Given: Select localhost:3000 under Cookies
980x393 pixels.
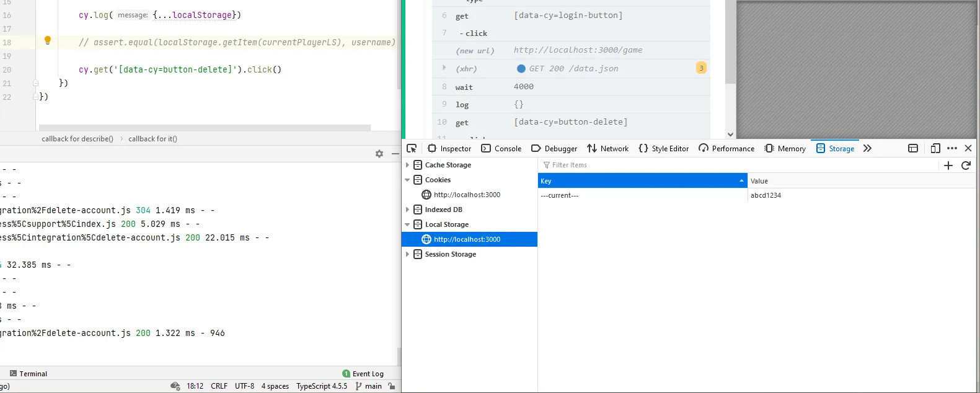Looking at the screenshot, I should [x=467, y=195].
